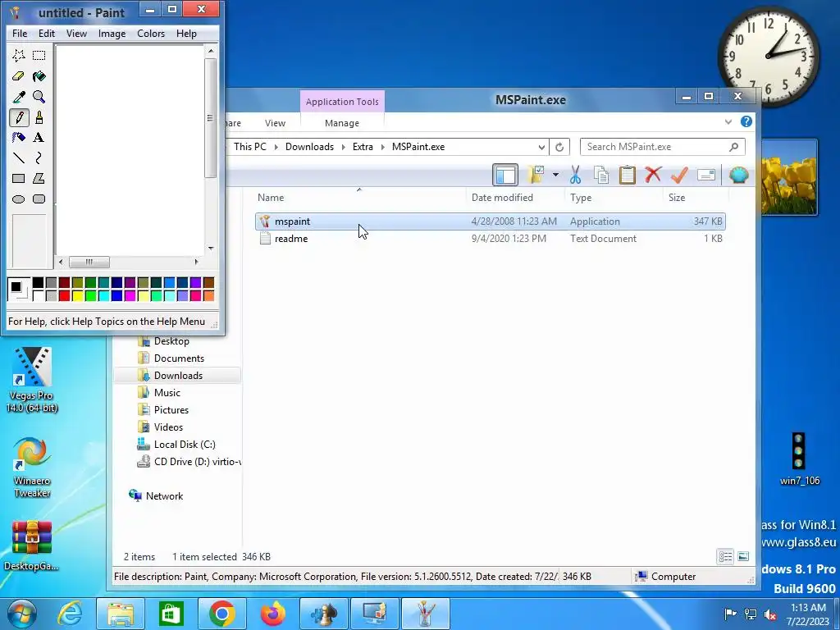The image size is (840, 630).
Task: Click the Start button on the taskbar
Action: point(21,614)
